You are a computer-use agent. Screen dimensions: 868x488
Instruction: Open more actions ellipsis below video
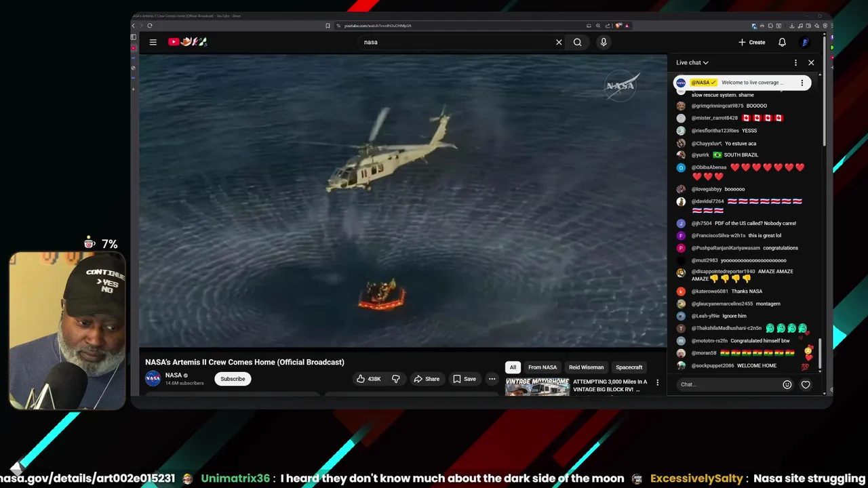coord(492,379)
